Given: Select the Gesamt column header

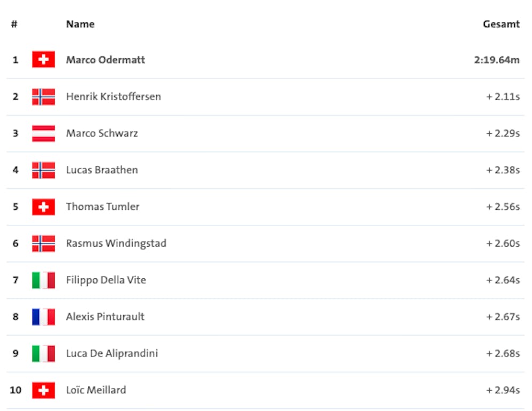Looking at the screenshot, I should click(501, 24).
